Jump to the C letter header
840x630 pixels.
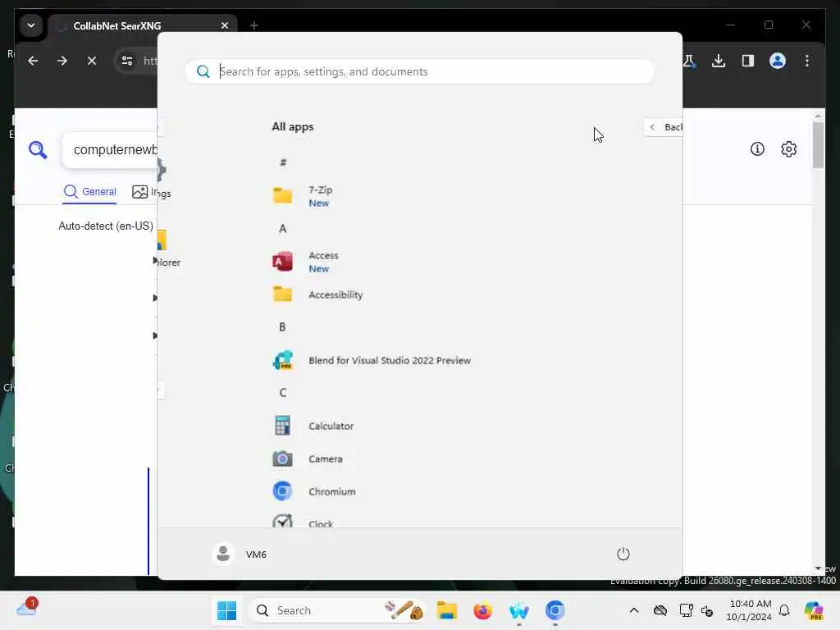pyautogui.click(x=283, y=393)
